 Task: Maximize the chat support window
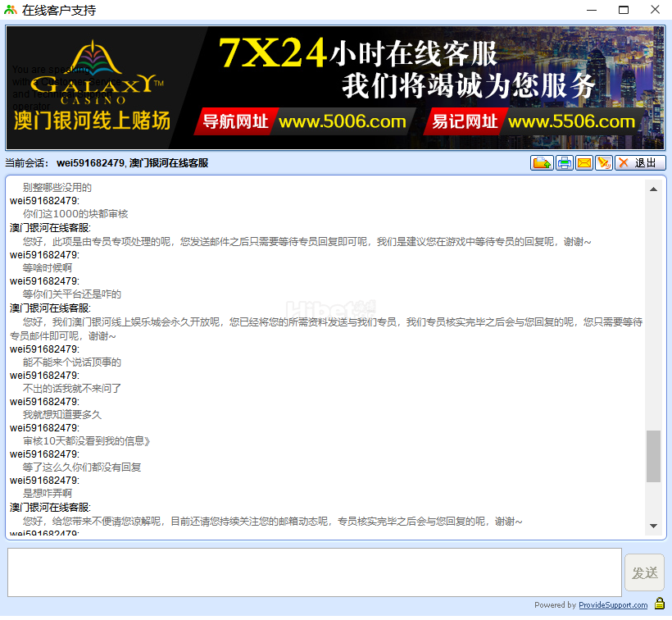(623, 11)
